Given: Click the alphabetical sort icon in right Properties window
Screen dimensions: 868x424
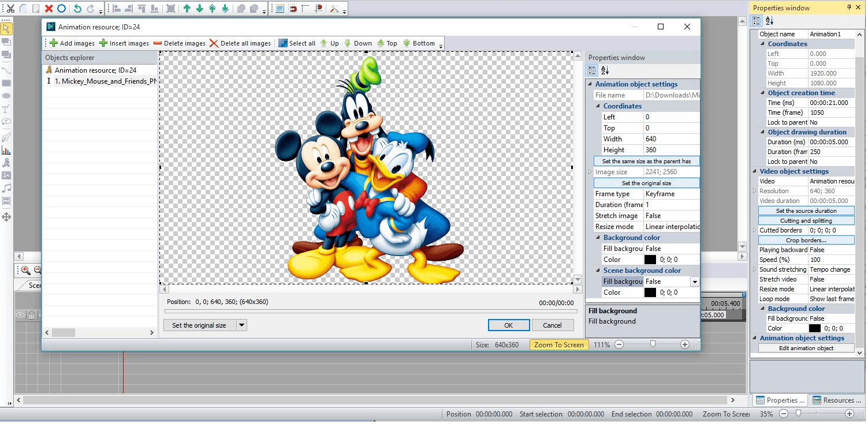Looking at the screenshot, I should [x=769, y=21].
